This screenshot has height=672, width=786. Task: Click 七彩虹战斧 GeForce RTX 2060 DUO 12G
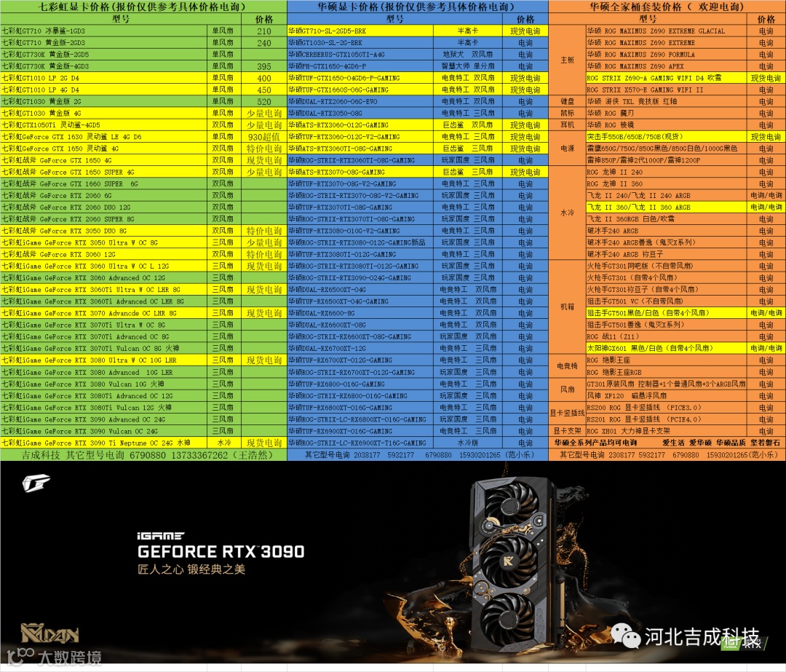coord(104,207)
